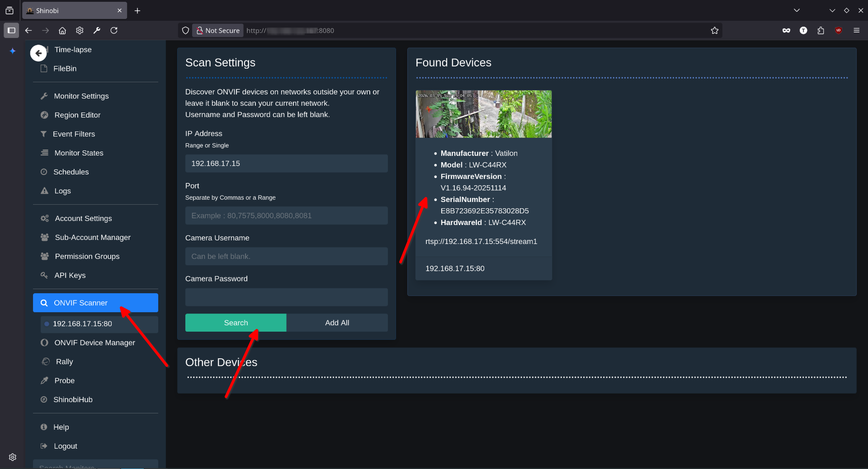This screenshot has width=868, height=469.
Task: Click into the Port input field
Action: click(x=286, y=216)
